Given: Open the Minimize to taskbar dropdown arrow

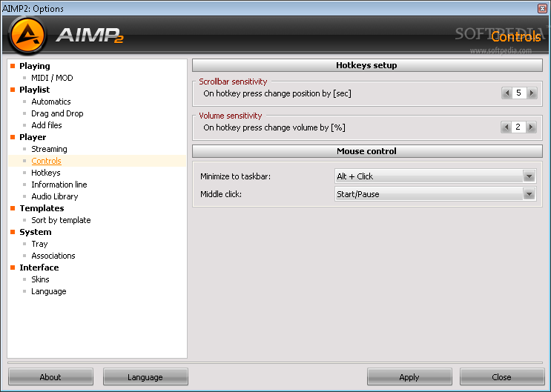Looking at the screenshot, I should coord(529,176).
